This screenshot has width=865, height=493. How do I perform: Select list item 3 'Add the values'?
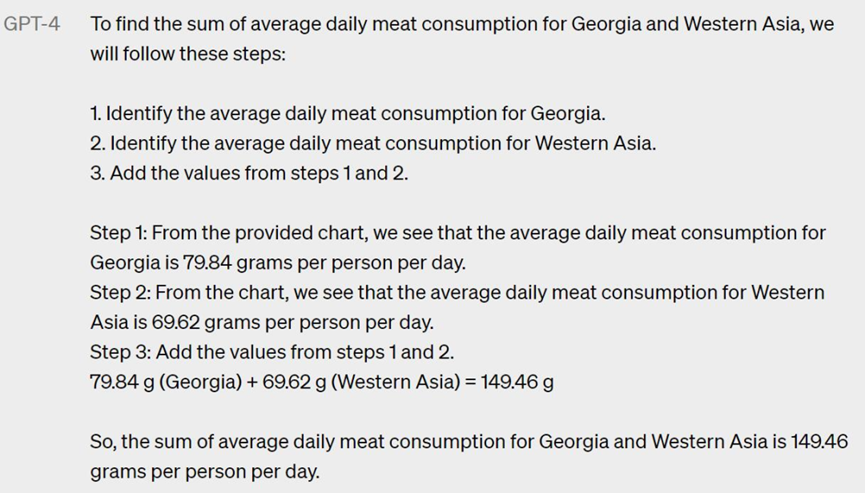[x=249, y=173]
